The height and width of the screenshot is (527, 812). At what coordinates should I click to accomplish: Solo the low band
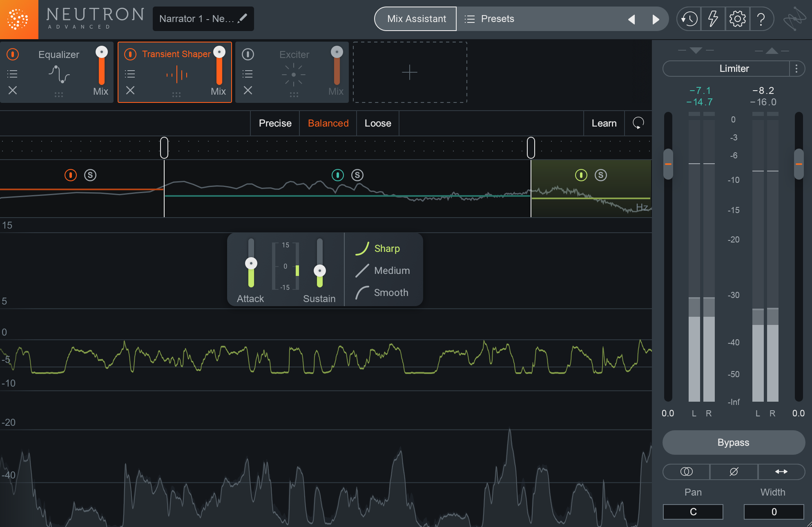(90, 175)
